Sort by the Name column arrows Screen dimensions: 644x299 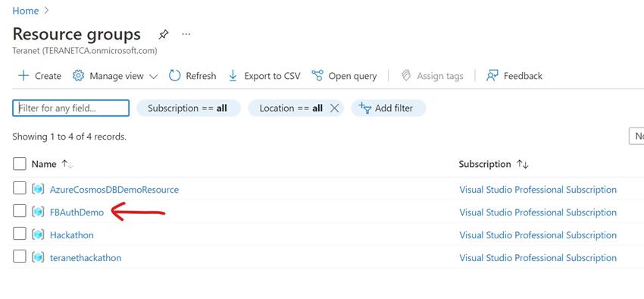[x=67, y=164]
